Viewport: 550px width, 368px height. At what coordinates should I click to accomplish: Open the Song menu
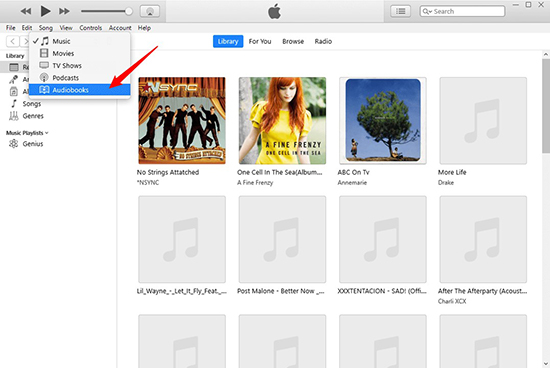tap(46, 28)
